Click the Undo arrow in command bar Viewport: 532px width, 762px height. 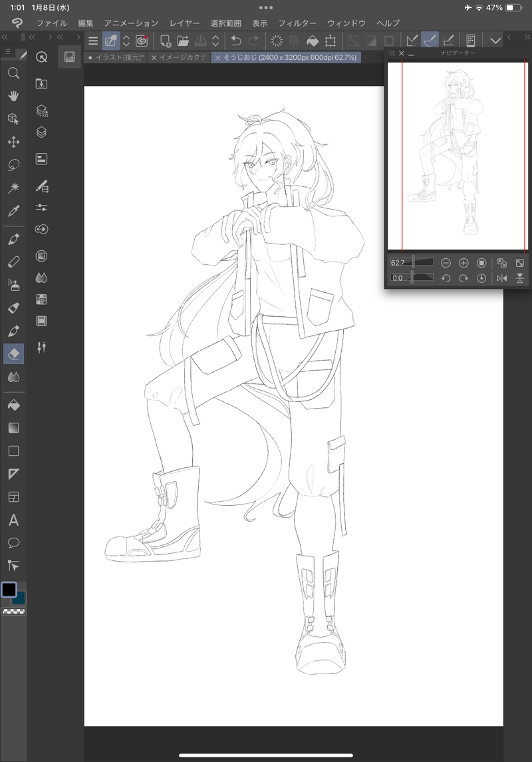(x=236, y=41)
